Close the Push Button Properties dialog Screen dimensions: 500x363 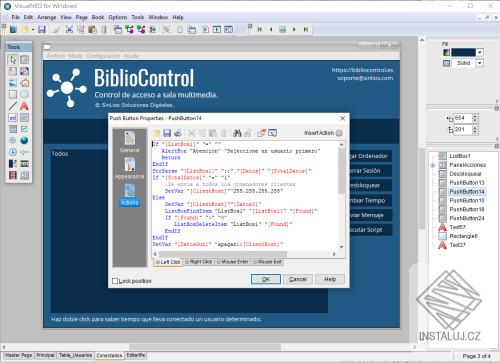[342, 118]
